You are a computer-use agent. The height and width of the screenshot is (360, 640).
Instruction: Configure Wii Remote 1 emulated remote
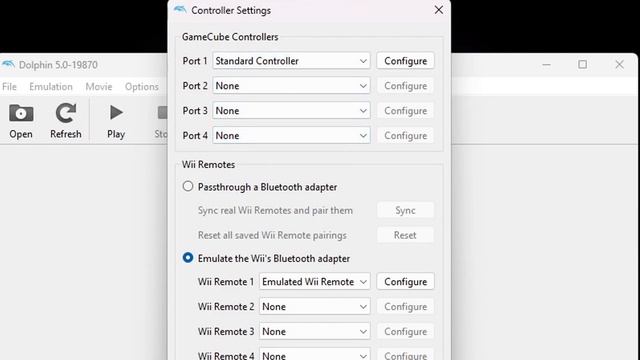click(405, 282)
